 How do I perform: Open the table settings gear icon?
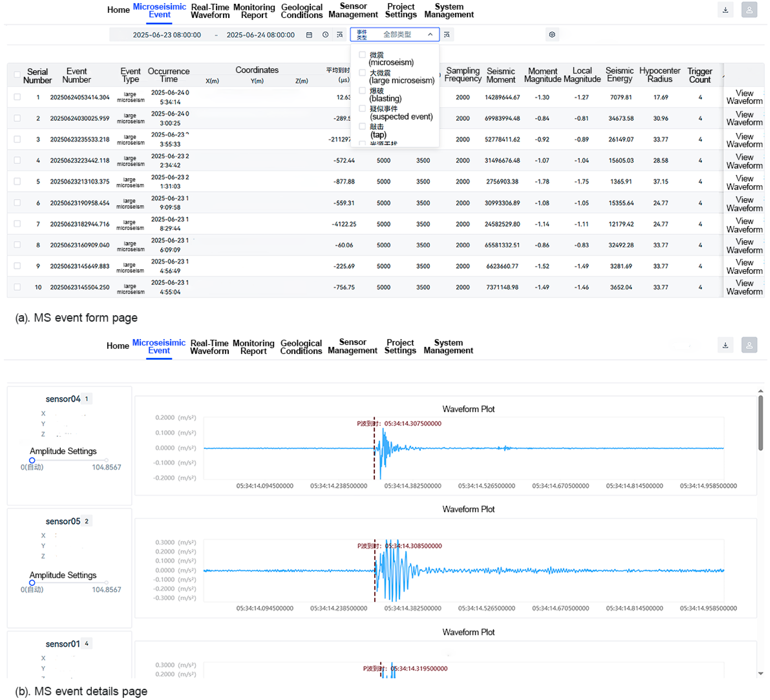[x=552, y=35]
